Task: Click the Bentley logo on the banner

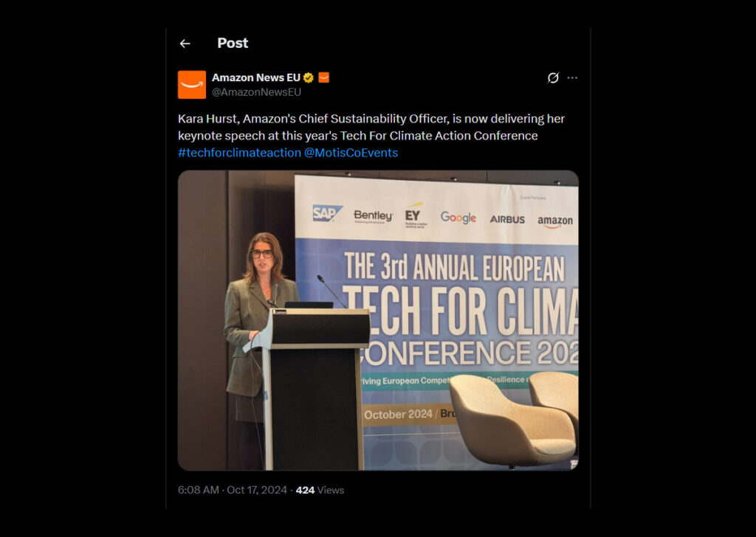Action: click(373, 216)
